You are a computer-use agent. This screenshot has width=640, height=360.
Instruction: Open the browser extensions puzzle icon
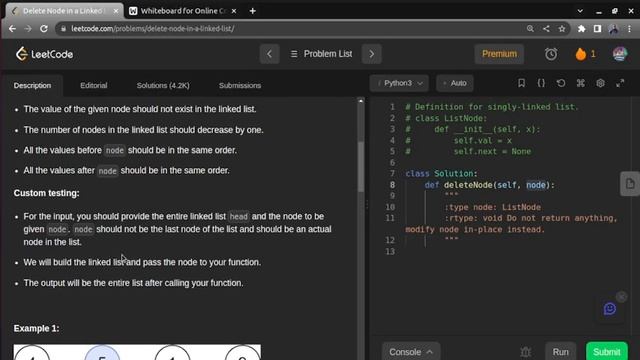click(x=581, y=29)
